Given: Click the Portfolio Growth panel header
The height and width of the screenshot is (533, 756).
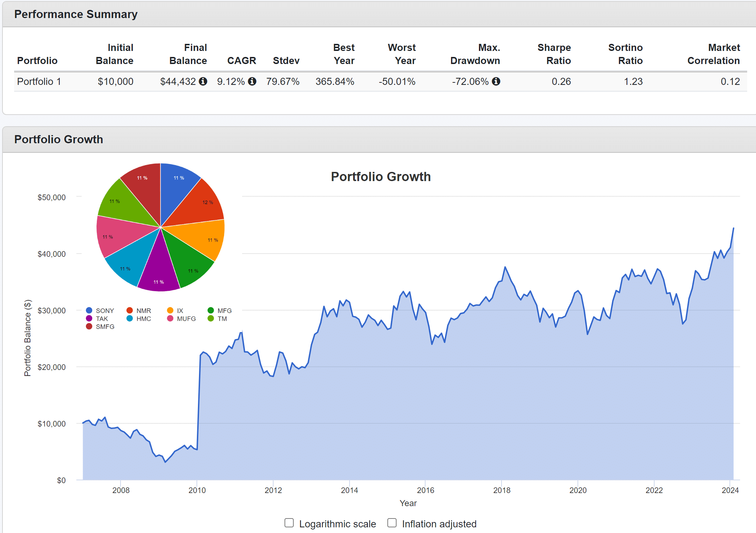Looking at the screenshot, I should coord(59,139).
